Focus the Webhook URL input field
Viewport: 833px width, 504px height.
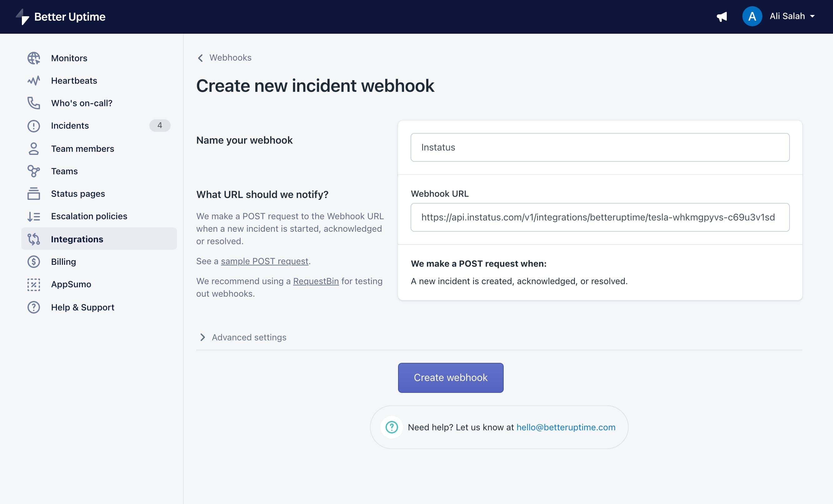(x=599, y=217)
